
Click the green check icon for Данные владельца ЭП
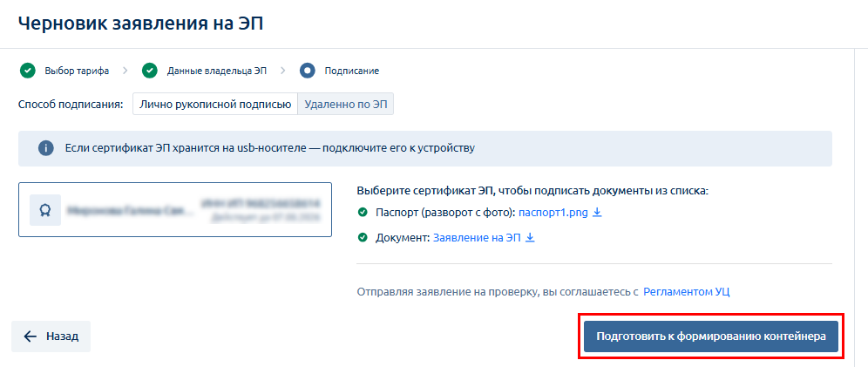150,71
